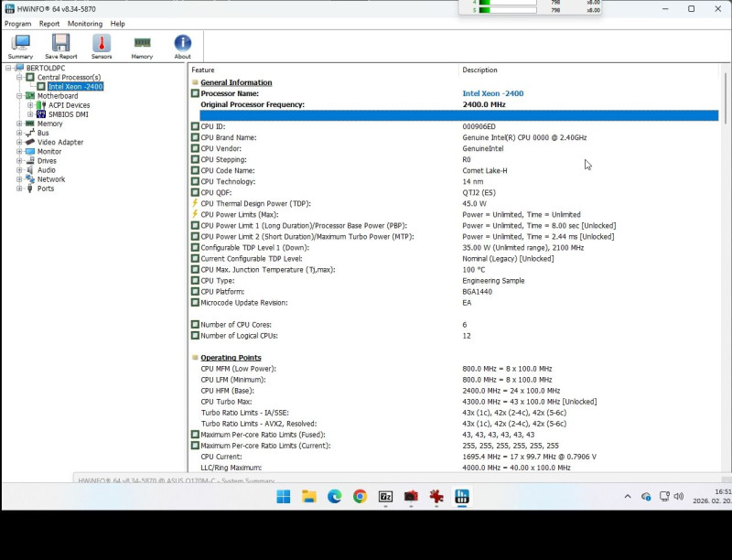Viewport: 732px width, 560px height.
Task: Click the HWiNFO taskbar icon
Action: (x=462, y=497)
